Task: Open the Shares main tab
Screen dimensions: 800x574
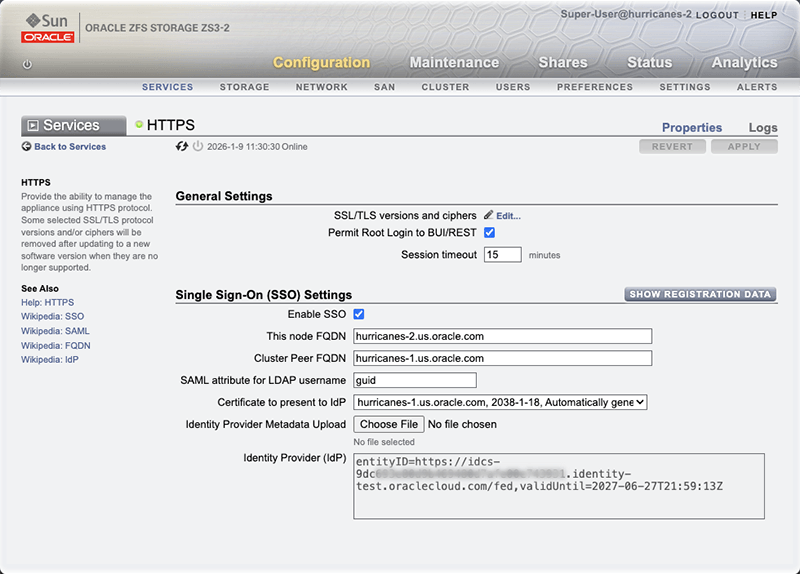Action: [x=563, y=62]
